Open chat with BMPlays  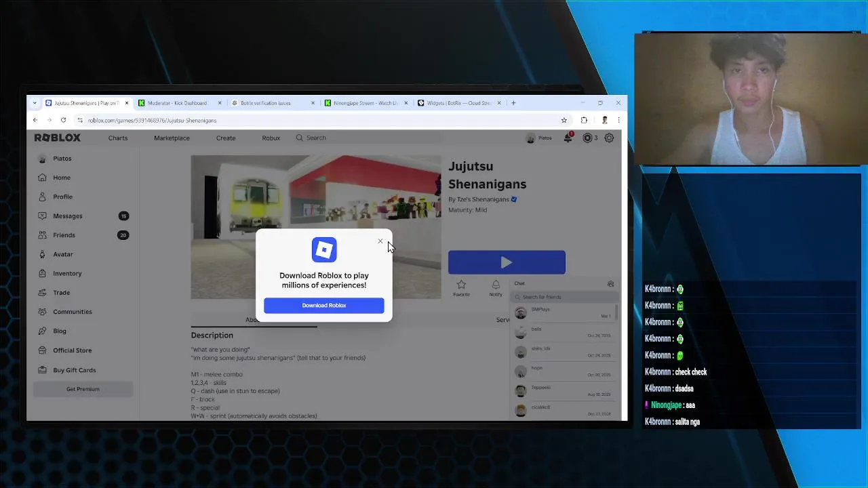click(x=563, y=312)
